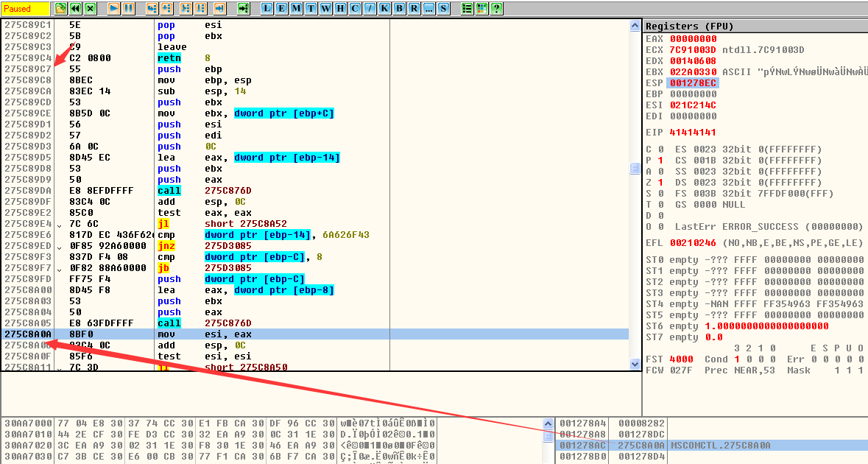Open Executable modules with E button
This screenshot has width=868, height=464.
coord(280,9)
